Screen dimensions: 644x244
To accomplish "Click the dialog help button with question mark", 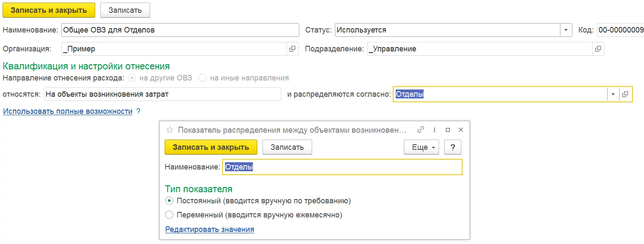I will (x=452, y=147).
